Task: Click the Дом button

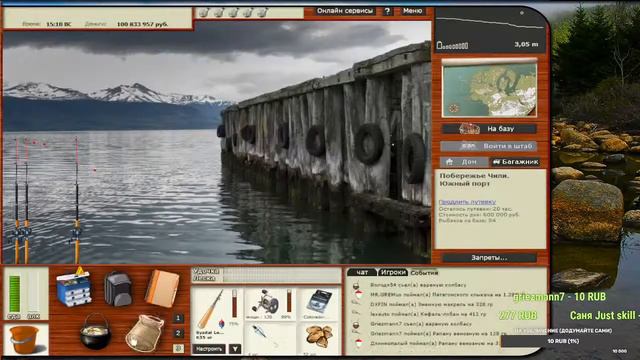Action: coord(464,162)
